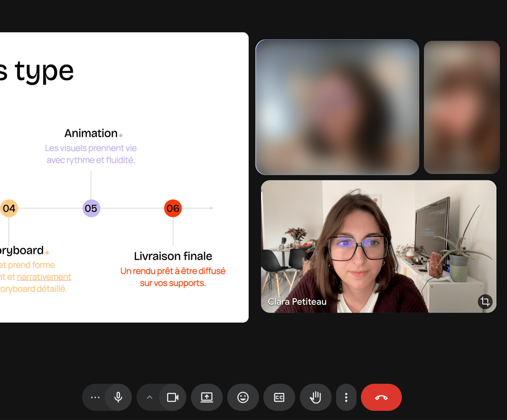
Task: Select the large blurred participant tile
Action: coord(337,107)
